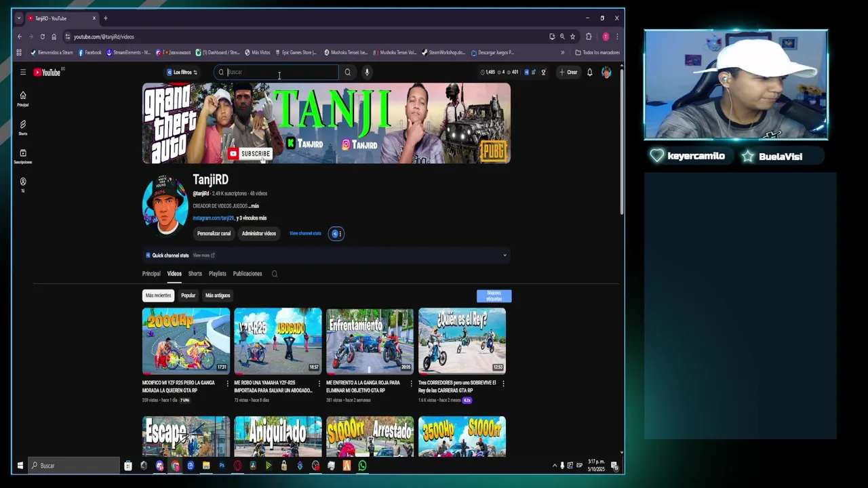The height and width of the screenshot is (488, 868).
Task: Open the Los filtros extension dropdown
Action: (x=182, y=73)
